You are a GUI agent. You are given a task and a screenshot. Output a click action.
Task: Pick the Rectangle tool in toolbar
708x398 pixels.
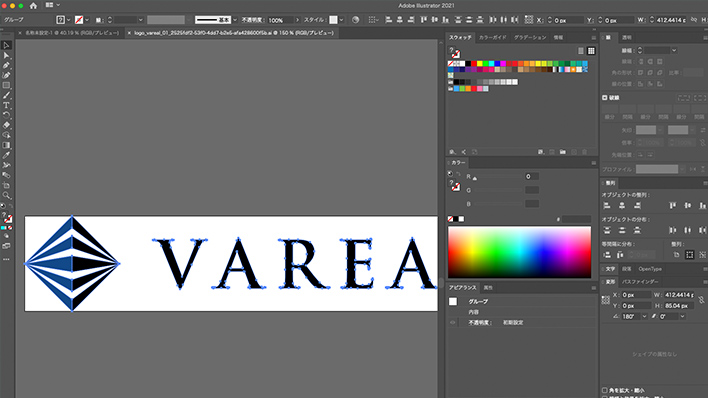pyautogui.click(x=6, y=85)
